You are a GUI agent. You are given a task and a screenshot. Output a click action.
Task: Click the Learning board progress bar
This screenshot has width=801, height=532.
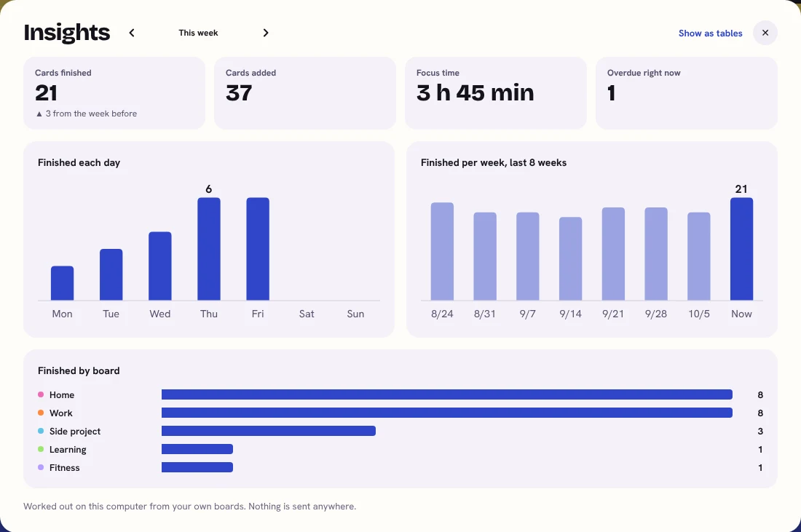tap(197, 449)
